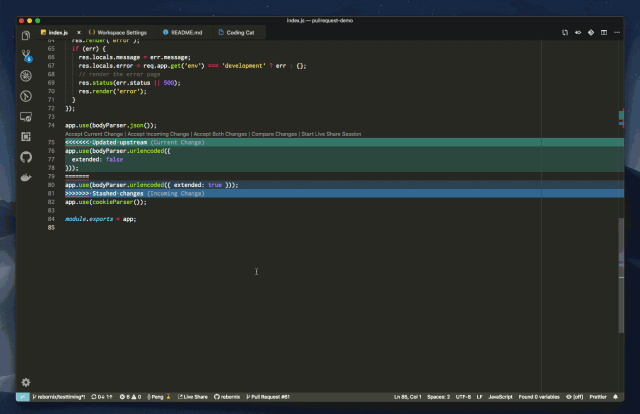Click Live Share in the status bar
This screenshot has width=640, height=414.
point(194,396)
